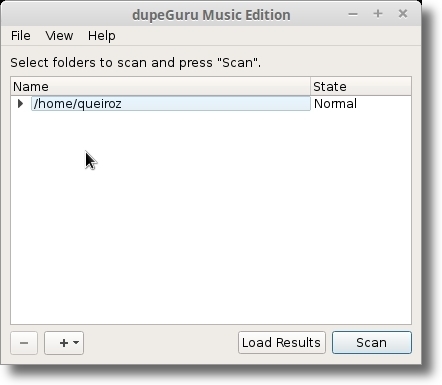Click the State column header
442x385 pixels.
click(x=361, y=87)
